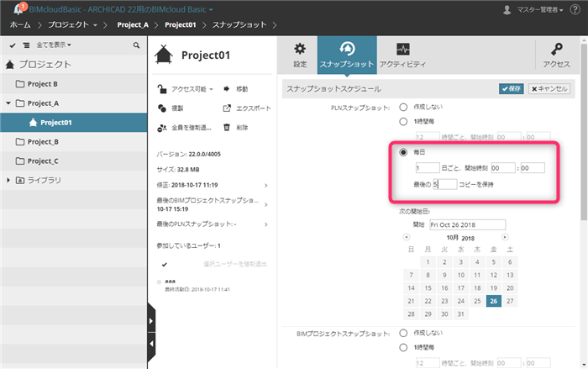Expand last BIM project snapshot row chevron
Viewport: 588px width, 369px height.
point(266,204)
